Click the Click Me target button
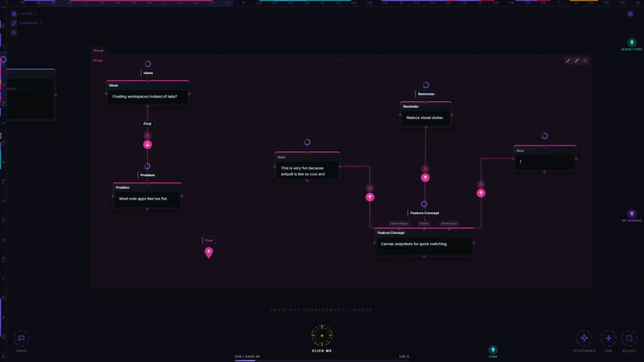644x362 pixels. 322,335
